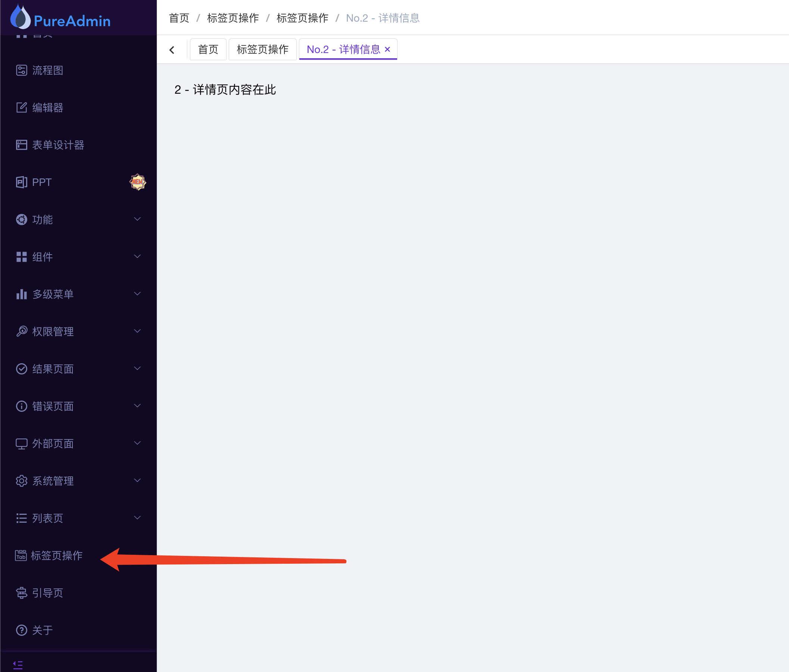This screenshot has width=789, height=672.
Task: Expand the 功能 menu section
Action: coord(42,220)
